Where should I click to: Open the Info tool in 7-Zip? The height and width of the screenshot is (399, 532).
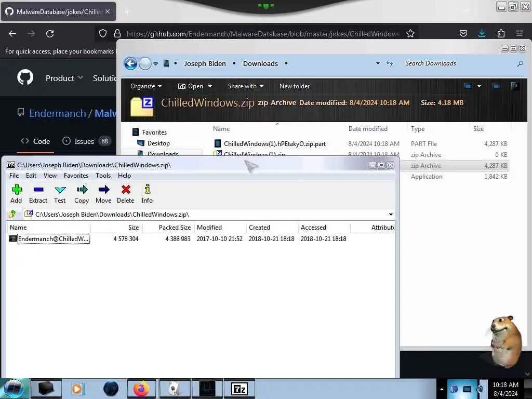coord(147,194)
